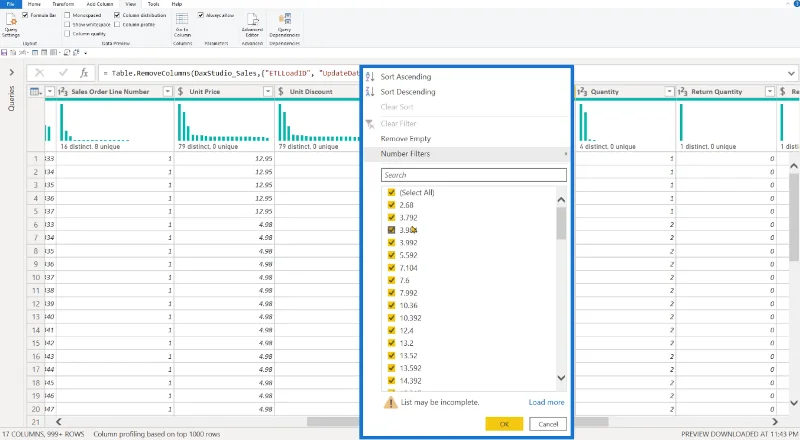Confirm formula with the checkmark icon
This screenshot has width=800, height=440.
[x=63, y=73]
